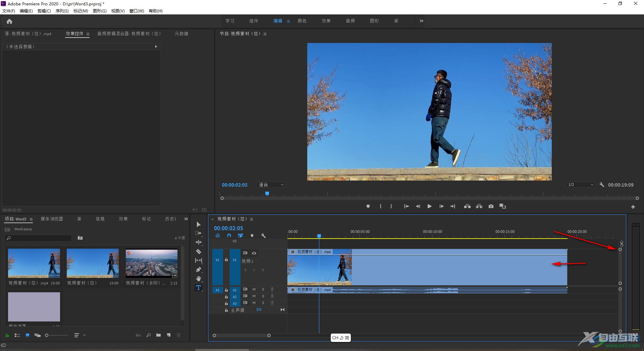
Task: Mark Out point in Program Monitor
Action: tap(391, 206)
